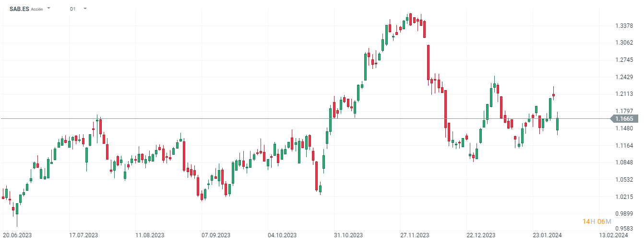Click the D1 timeframe label
The width and height of the screenshot is (644, 243).
point(72,9)
